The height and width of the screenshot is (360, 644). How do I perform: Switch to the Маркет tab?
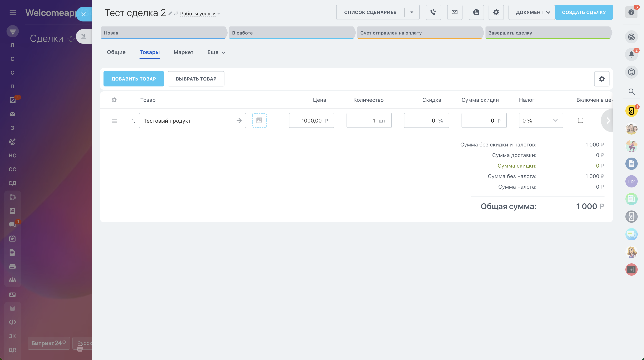point(183,52)
